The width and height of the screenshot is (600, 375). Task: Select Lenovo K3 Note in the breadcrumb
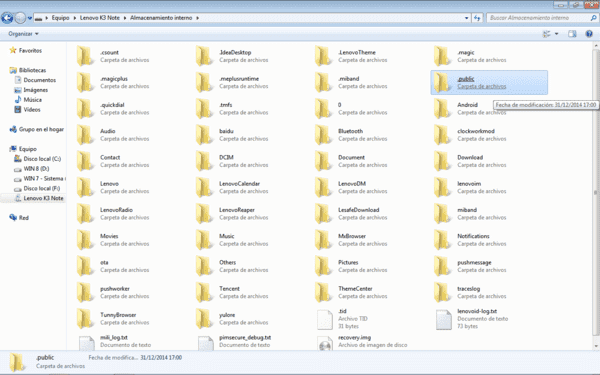pos(99,18)
